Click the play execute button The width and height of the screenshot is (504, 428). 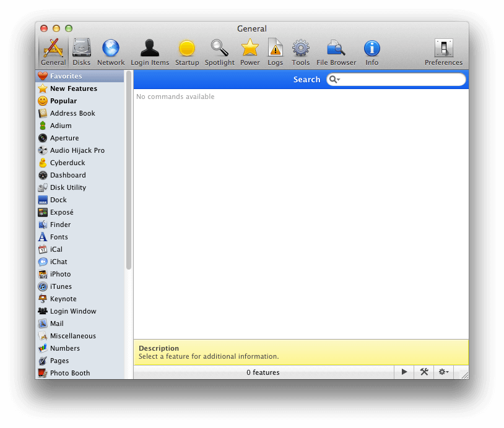(x=404, y=372)
